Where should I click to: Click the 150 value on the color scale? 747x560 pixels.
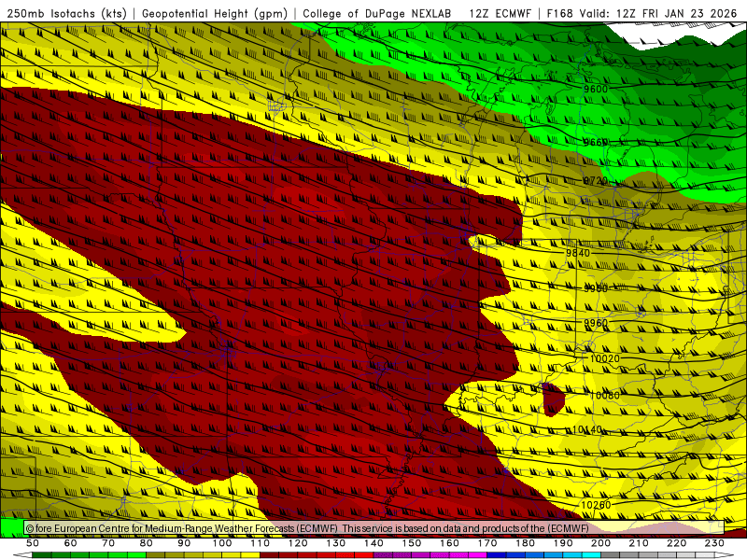coord(412,543)
